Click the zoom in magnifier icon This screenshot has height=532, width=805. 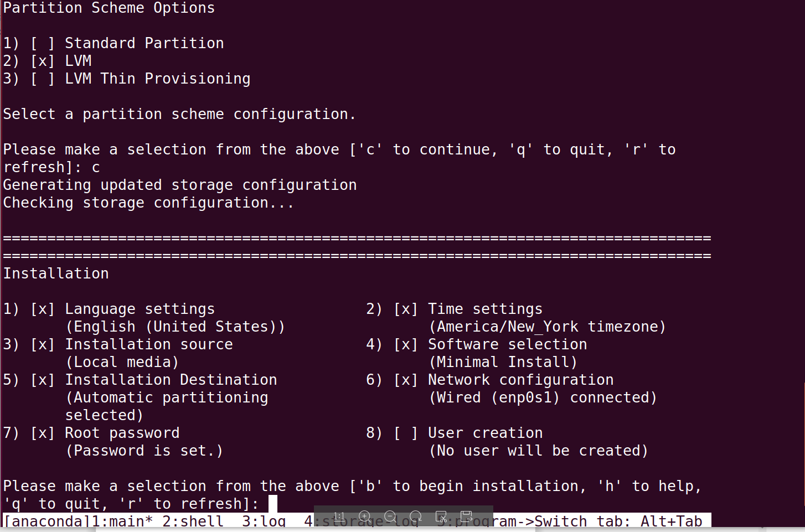pos(365,517)
